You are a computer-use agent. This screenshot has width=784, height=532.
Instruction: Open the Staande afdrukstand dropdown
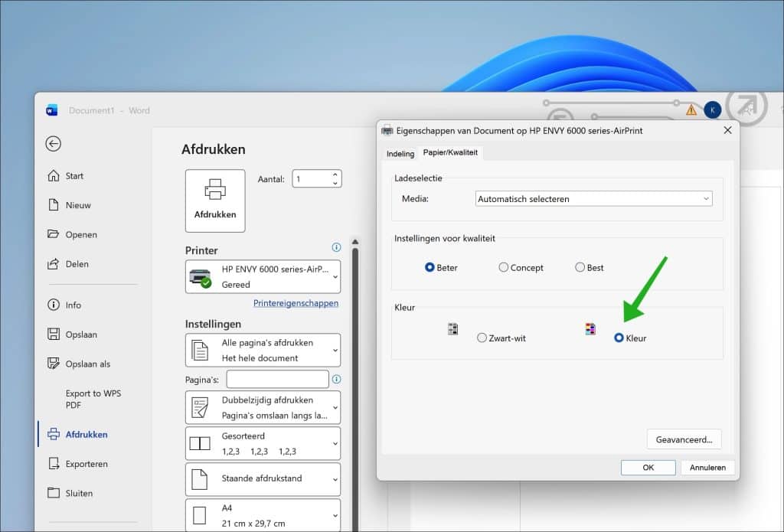pos(263,479)
